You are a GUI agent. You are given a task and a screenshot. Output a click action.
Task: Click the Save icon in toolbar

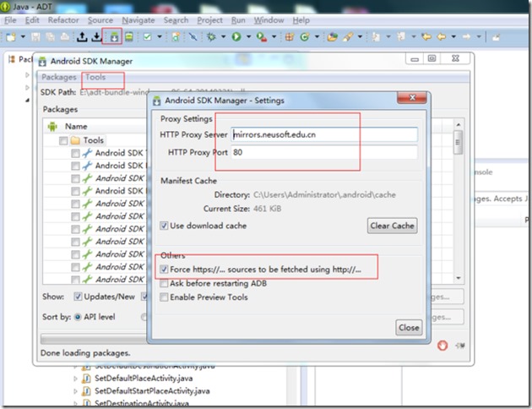[x=35, y=36]
